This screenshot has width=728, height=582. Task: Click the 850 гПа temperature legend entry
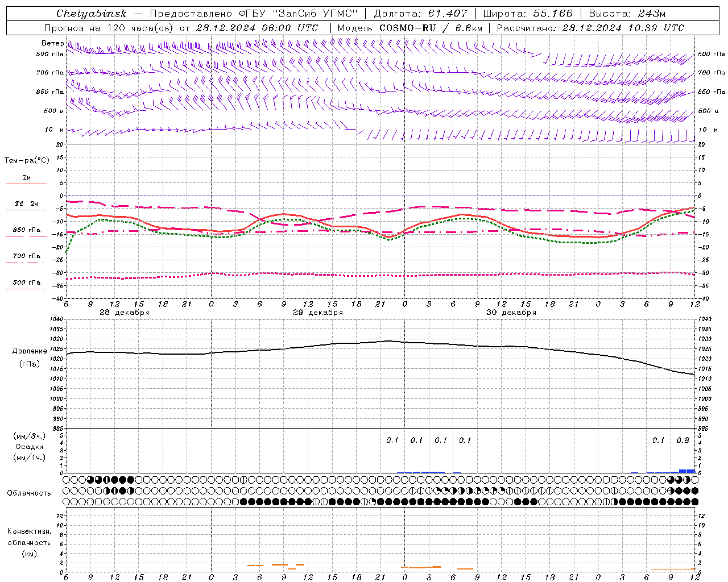tap(27, 230)
